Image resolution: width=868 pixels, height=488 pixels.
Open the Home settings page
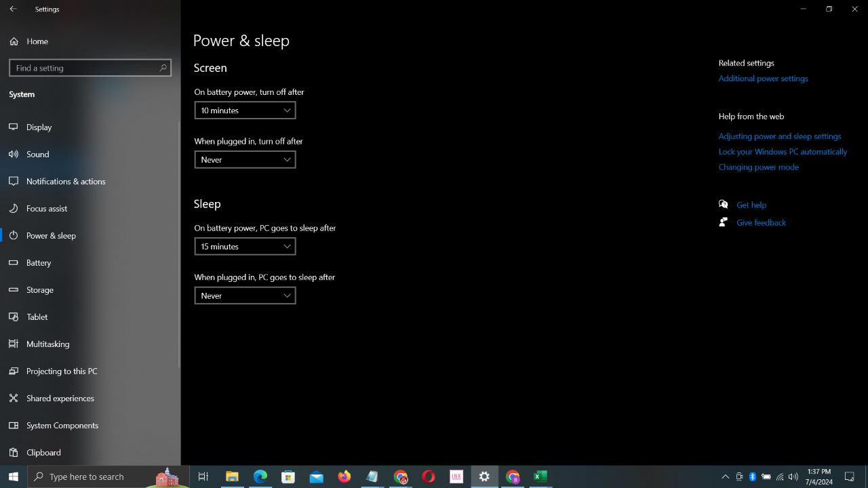click(90, 41)
